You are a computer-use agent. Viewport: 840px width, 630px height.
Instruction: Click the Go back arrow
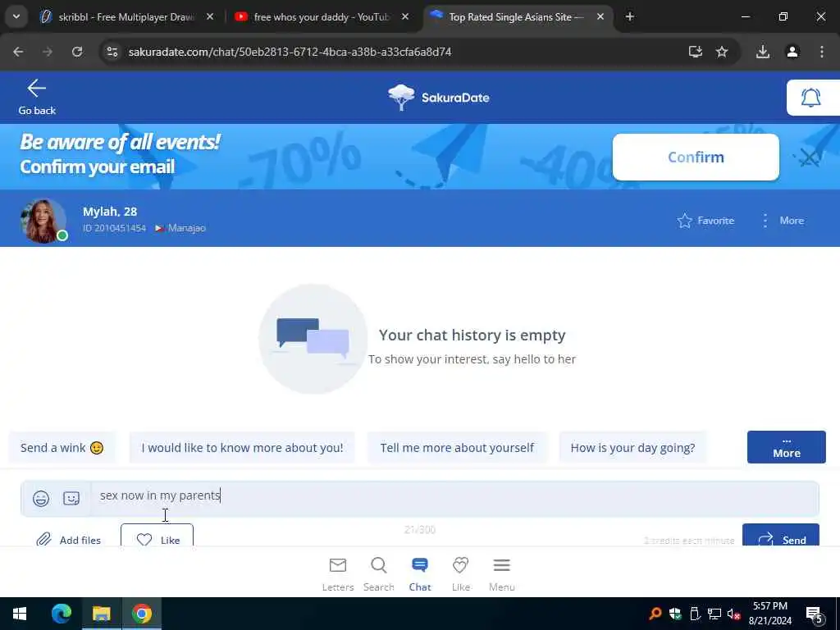36,89
